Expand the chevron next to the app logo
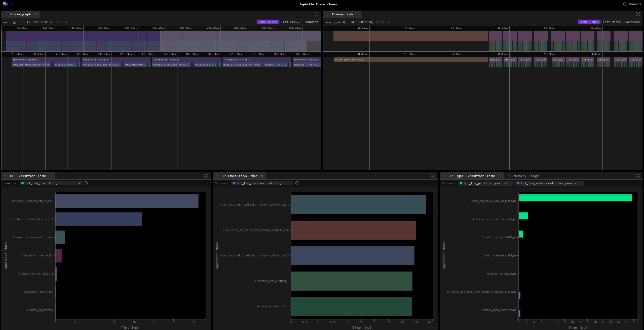This screenshot has height=330, width=644. tap(12, 4)
